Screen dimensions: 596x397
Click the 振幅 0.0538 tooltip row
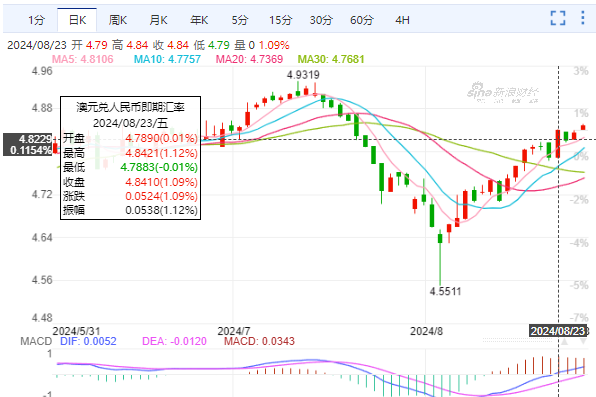(130, 210)
